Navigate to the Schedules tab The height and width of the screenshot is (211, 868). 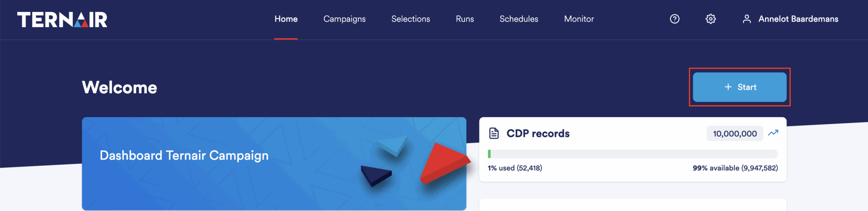519,19
